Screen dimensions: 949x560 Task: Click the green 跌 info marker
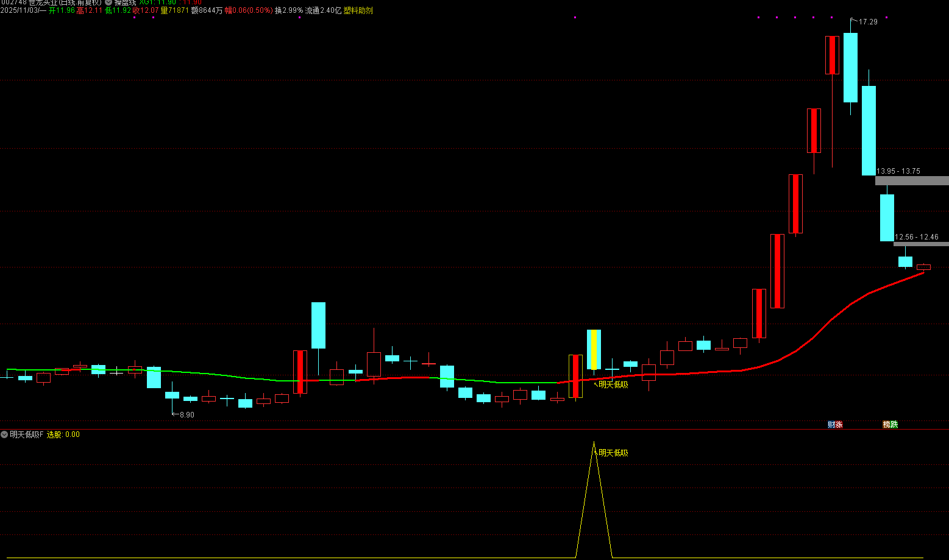(894, 425)
